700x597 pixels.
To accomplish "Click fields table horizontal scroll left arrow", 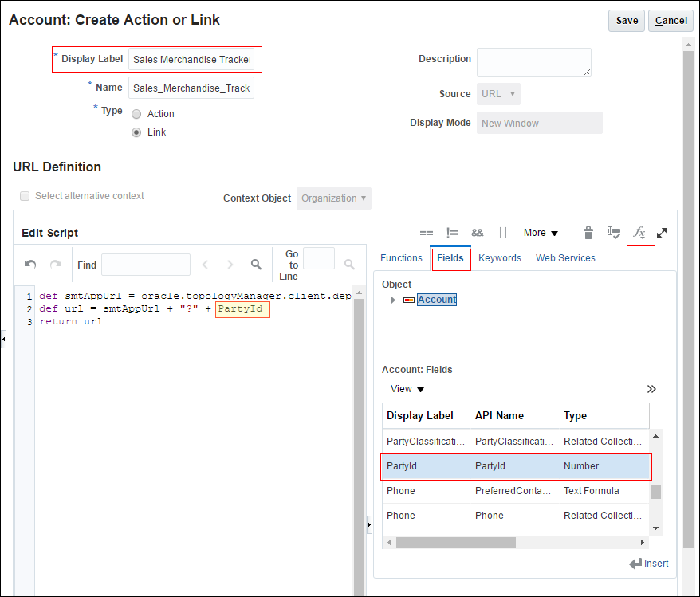I will [x=389, y=543].
